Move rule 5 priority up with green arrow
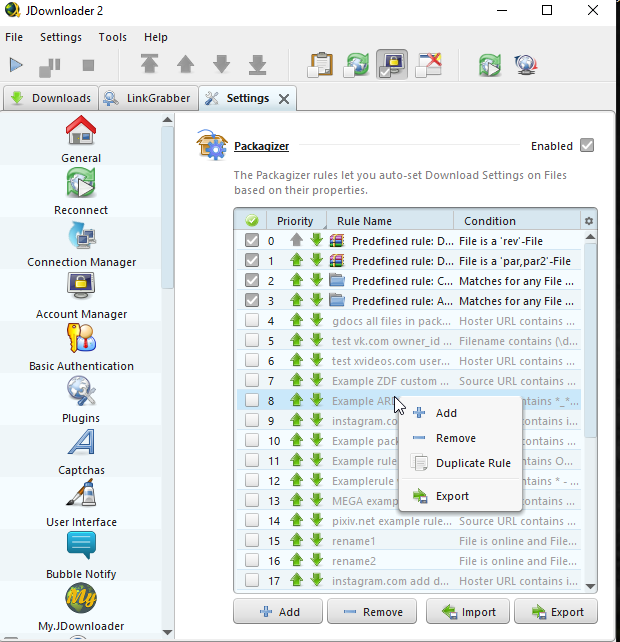Screen dimensions: 620x642 [297, 341]
